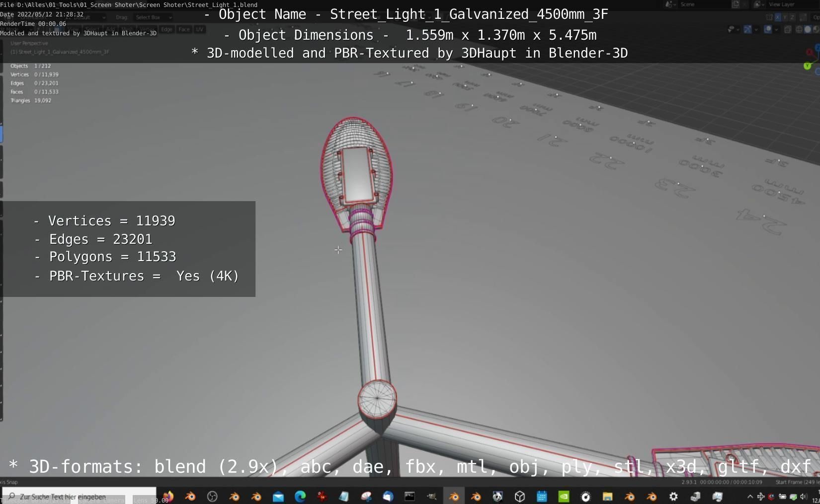Open the Face menu in viewport header
820x504 pixels.
point(184,29)
